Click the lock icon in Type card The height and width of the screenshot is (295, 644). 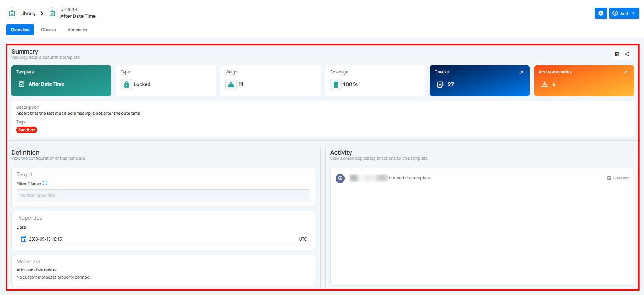pos(126,84)
